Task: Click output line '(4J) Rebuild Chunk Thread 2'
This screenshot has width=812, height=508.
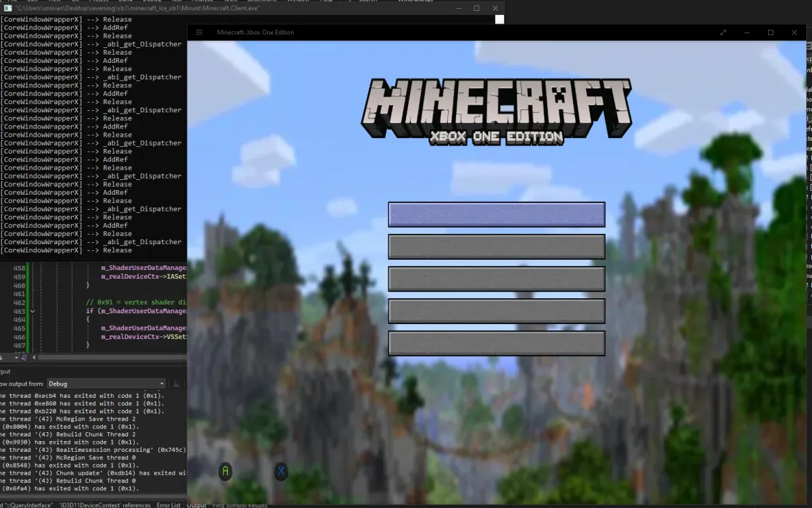Action: 68,435
